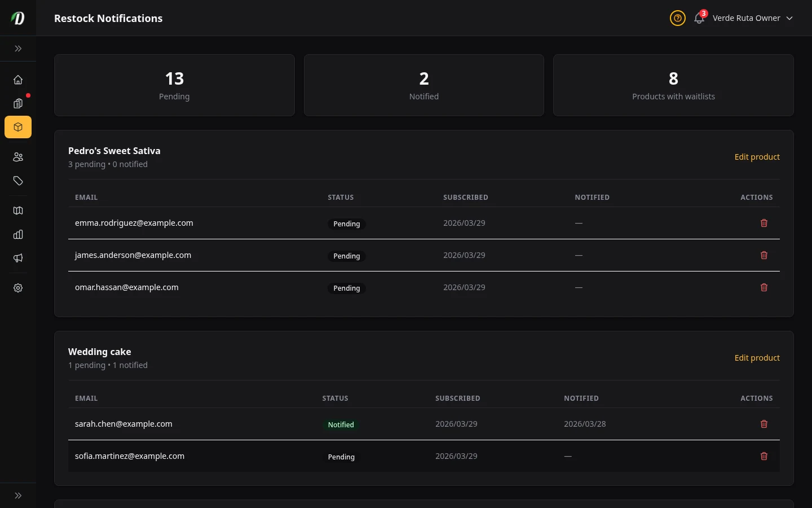Image resolution: width=812 pixels, height=508 pixels.
Task: Delete sarah.chen@example.com from the Wedding cake waitlist
Action: 764,424
